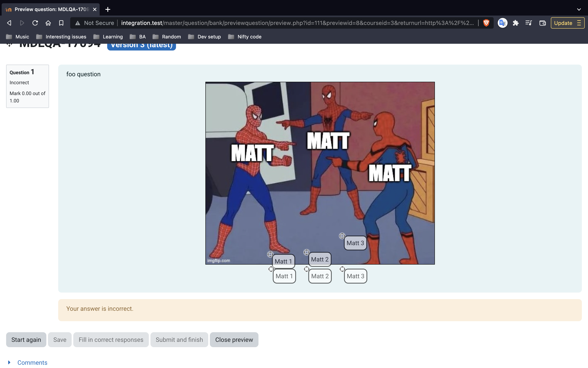Click the browser forward arrow

[22, 23]
